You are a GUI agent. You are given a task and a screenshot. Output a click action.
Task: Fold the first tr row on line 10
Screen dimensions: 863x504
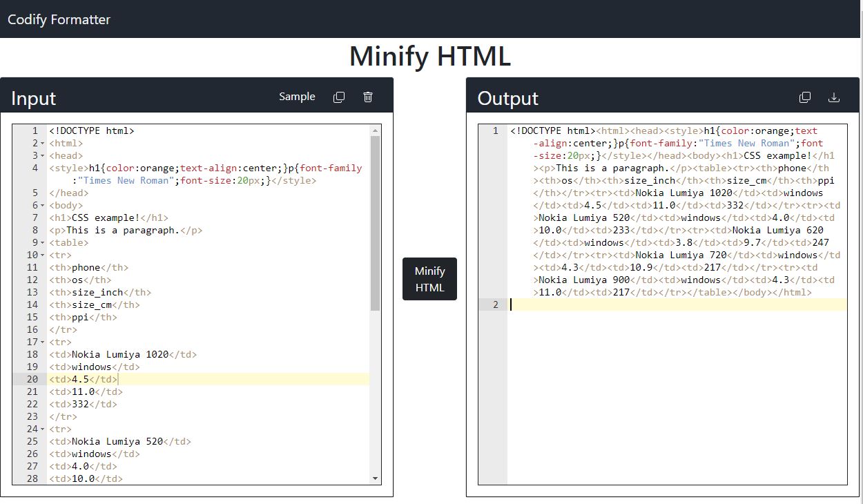click(43, 255)
